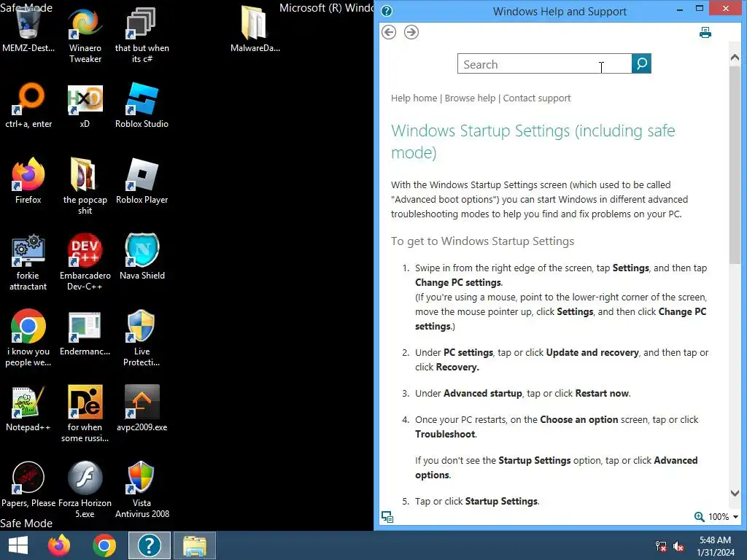Screen dimensions: 747x560
Task: Print the help topic via printer icon
Action: point(705,32)
